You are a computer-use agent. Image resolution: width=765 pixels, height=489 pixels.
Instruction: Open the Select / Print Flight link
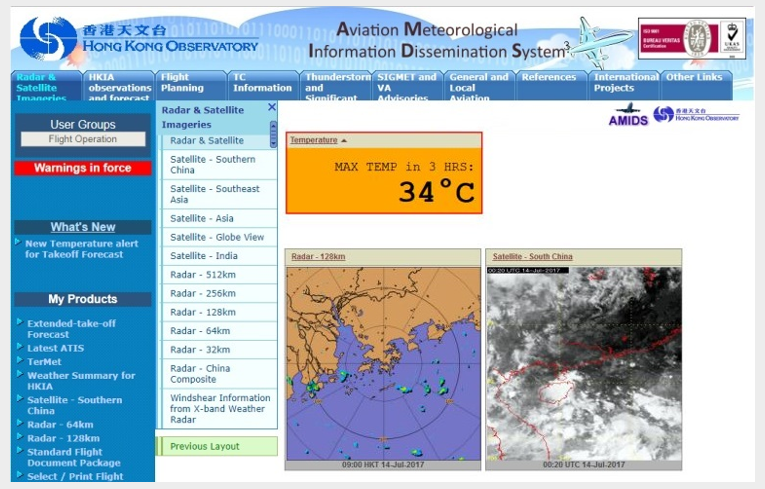(75, 476)
